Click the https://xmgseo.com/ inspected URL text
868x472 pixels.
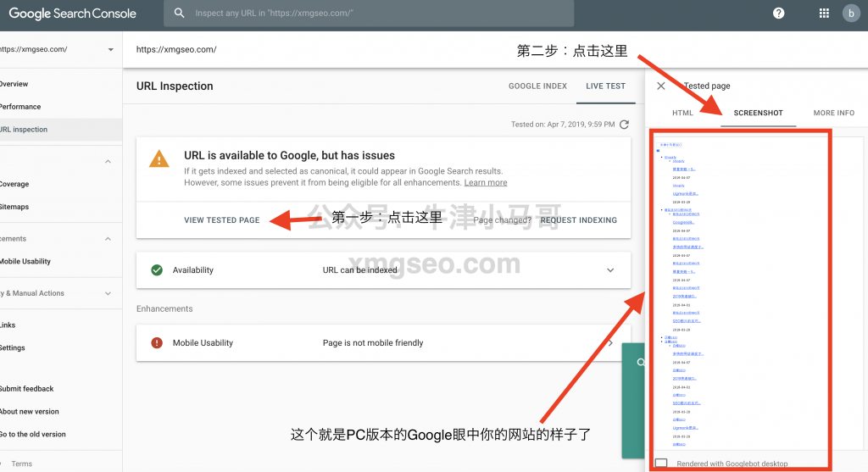pos(176,49)
